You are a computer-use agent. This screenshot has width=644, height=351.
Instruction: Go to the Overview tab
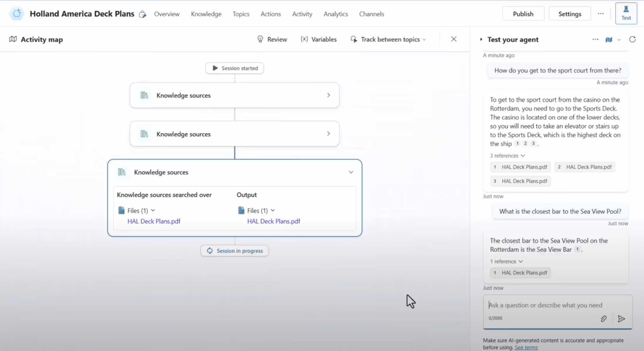pos(167,14)
